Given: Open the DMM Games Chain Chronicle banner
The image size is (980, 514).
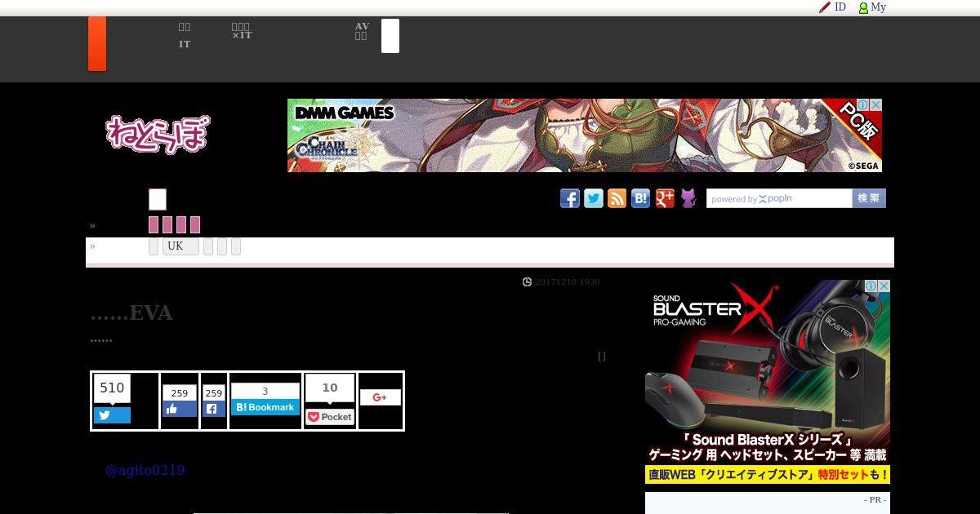Looking at the screenshot, I should click(x=585, y=135).
